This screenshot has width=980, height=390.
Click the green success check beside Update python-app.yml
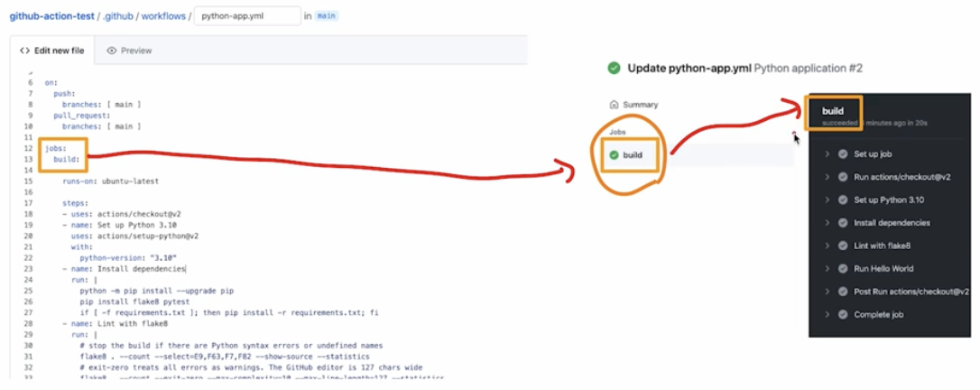pos(614,68)
